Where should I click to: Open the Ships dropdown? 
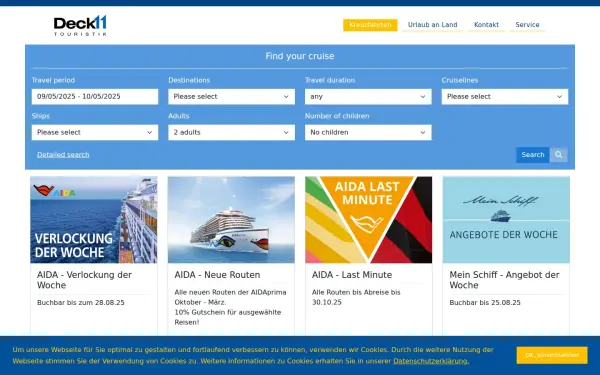click(95, 132)
